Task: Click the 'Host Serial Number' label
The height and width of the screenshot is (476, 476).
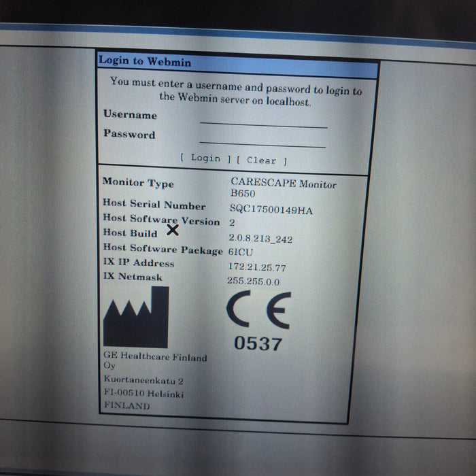Action: pyautogui.click(x=154, y=204)
